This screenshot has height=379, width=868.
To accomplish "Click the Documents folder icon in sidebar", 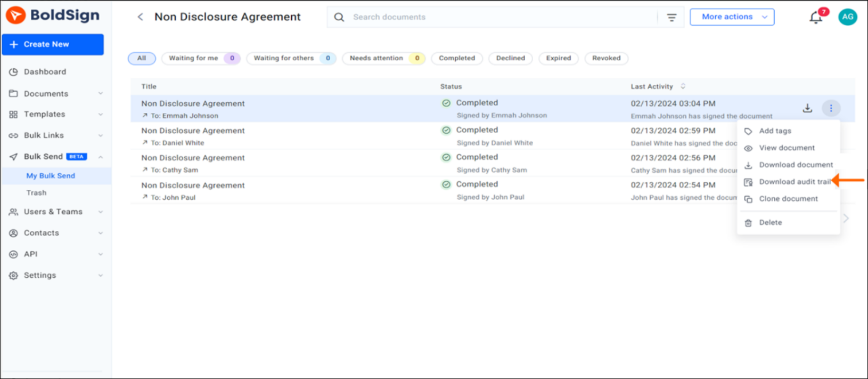I will 13,93.
